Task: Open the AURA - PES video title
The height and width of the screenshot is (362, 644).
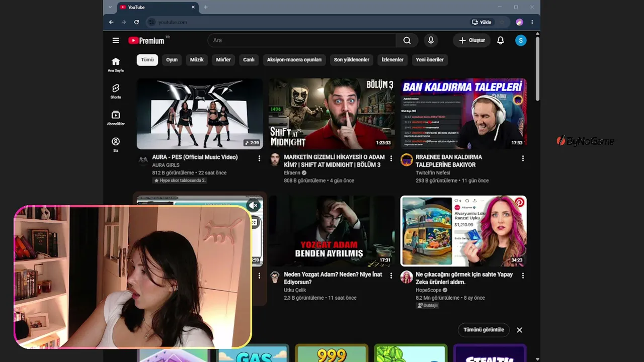Action: 195,157
